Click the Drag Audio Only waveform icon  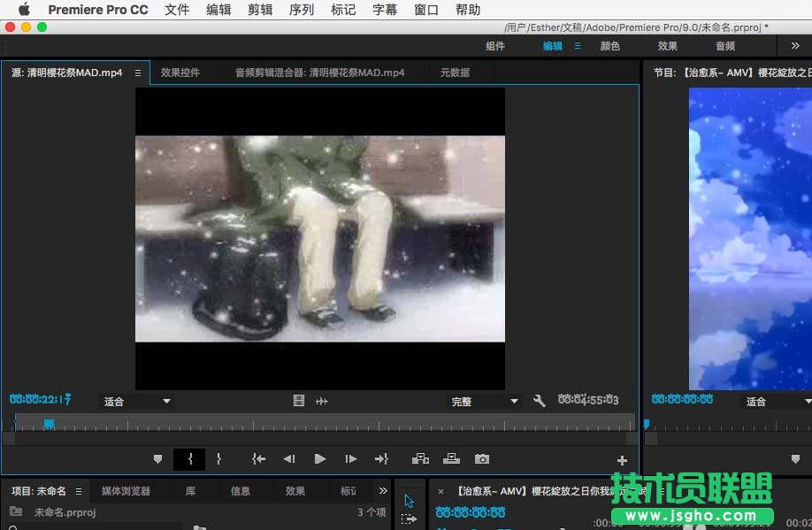point(322,401)
